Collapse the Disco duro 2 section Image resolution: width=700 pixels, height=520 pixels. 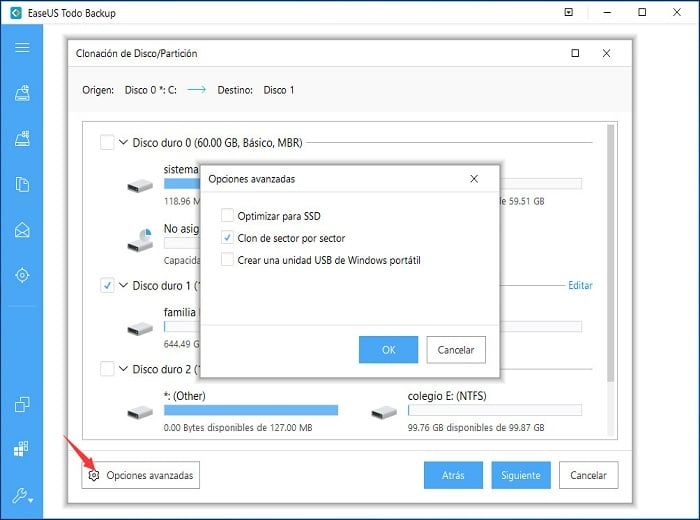tap(123, 369)
